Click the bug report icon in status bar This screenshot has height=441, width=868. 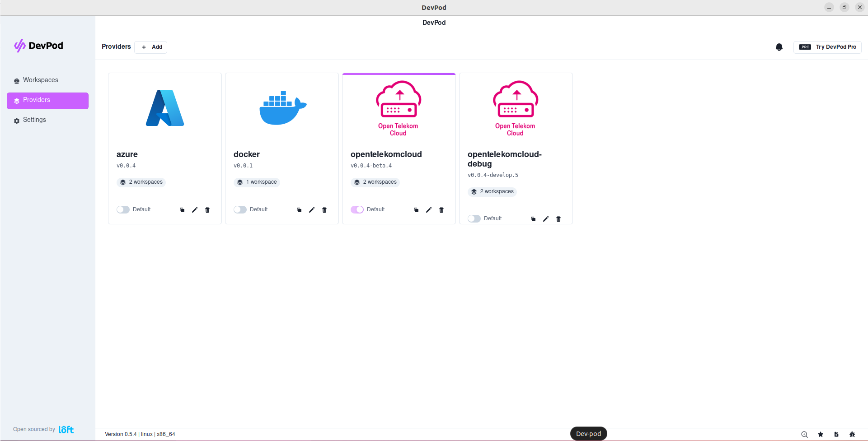[852, 434]
